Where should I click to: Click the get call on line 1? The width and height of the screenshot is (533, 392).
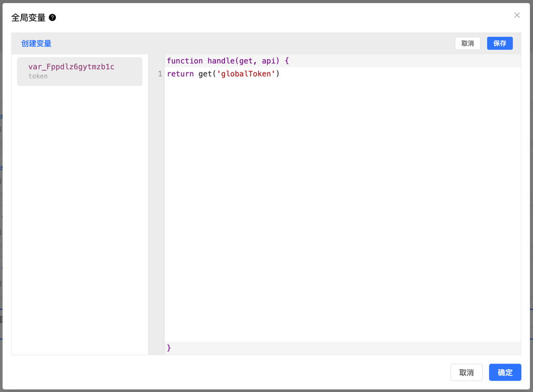205,74
